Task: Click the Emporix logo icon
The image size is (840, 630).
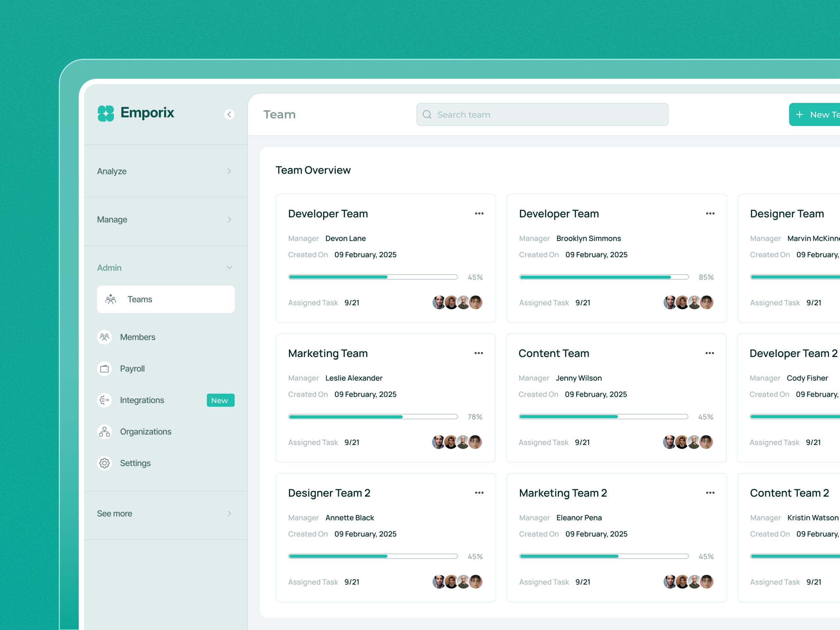Action: [x=106, y=113]
